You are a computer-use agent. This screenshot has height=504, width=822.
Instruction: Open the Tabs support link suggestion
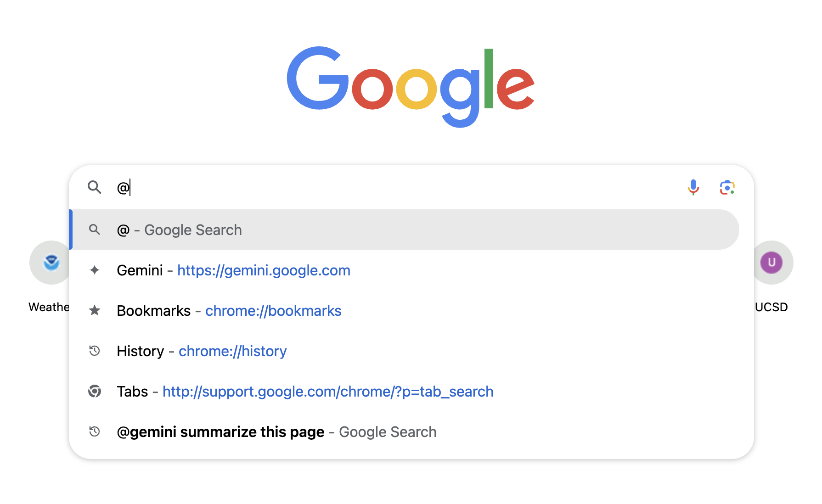coord(327,391)
